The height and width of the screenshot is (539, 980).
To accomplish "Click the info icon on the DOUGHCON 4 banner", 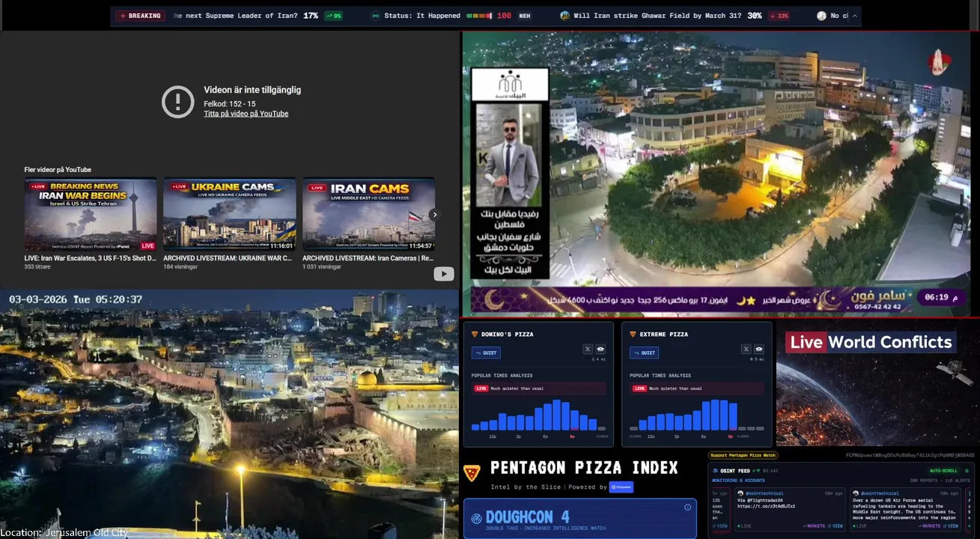I will (x=687, y=508).
